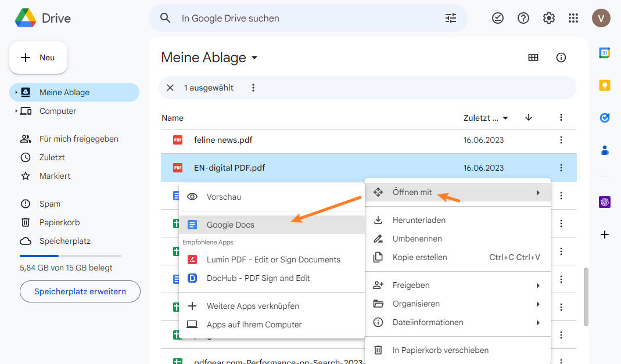Select In Papierkorb verschieben
This screenshot has height=364, width=621.
pos(457,350)
